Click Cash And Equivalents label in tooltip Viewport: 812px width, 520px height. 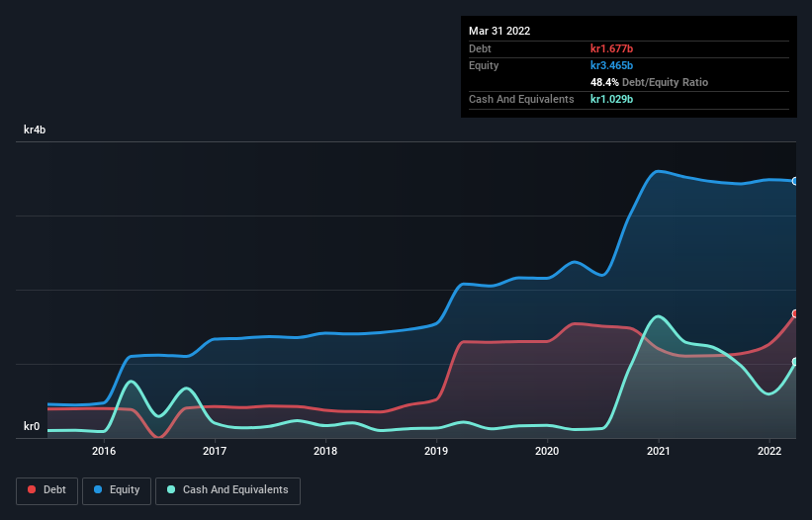pyautogui.click(x=521, y=99)
